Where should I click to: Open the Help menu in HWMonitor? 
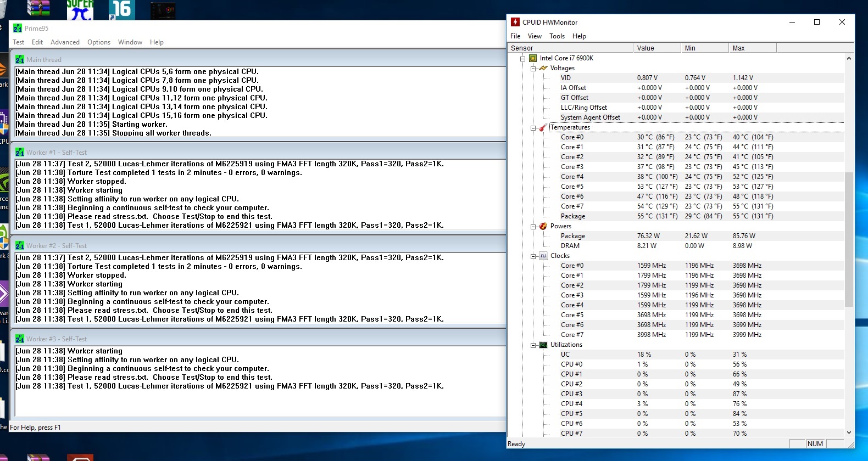coord(579,36)
